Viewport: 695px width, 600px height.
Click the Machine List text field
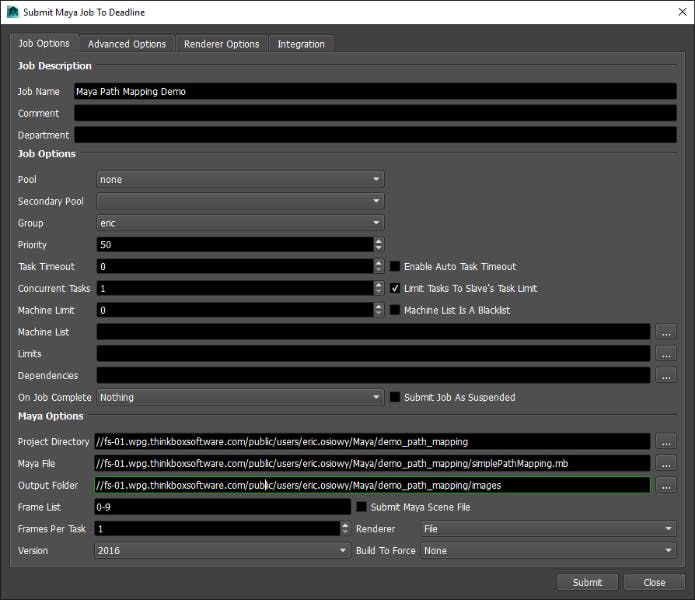[373, 332]
